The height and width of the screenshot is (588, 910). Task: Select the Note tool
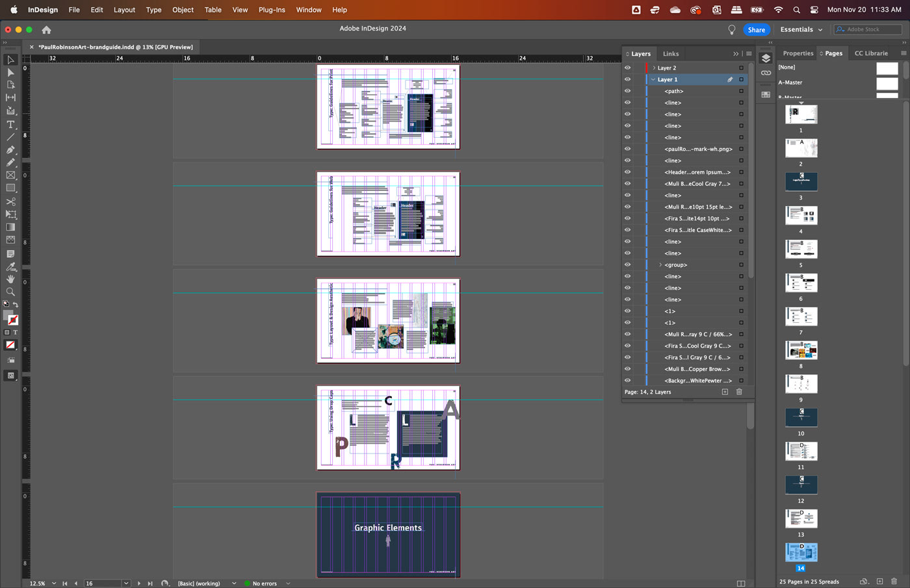click(x=10, y=253)
